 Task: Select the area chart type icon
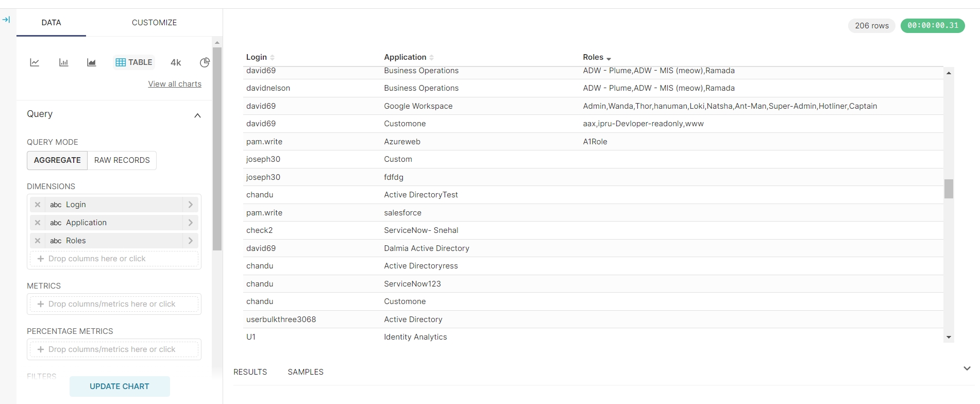click(x=92, y=62)
